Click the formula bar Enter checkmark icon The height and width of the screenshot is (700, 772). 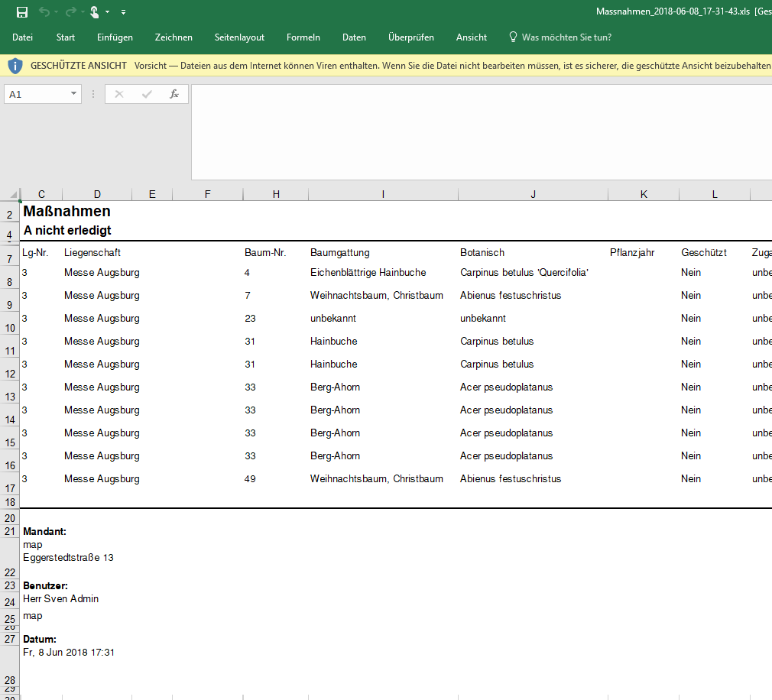point(147,94)
